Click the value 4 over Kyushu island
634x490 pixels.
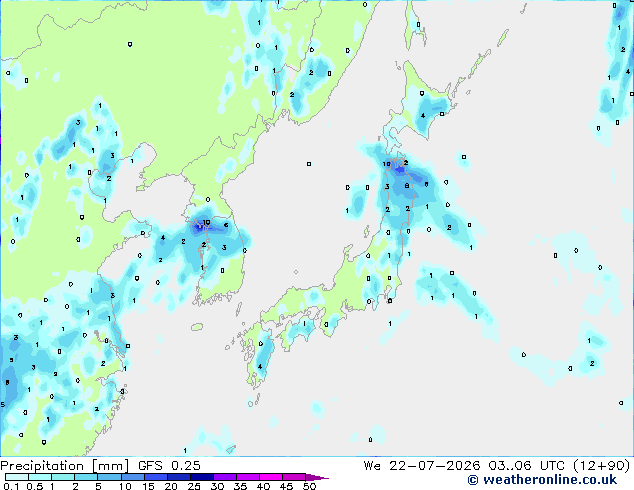(x=260, y=367)
